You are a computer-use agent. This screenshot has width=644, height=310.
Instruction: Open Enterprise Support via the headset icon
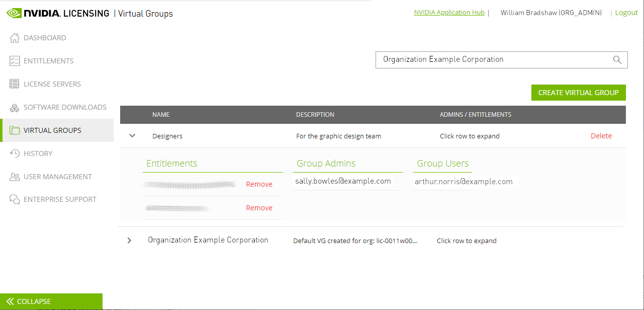click(14, 199)
